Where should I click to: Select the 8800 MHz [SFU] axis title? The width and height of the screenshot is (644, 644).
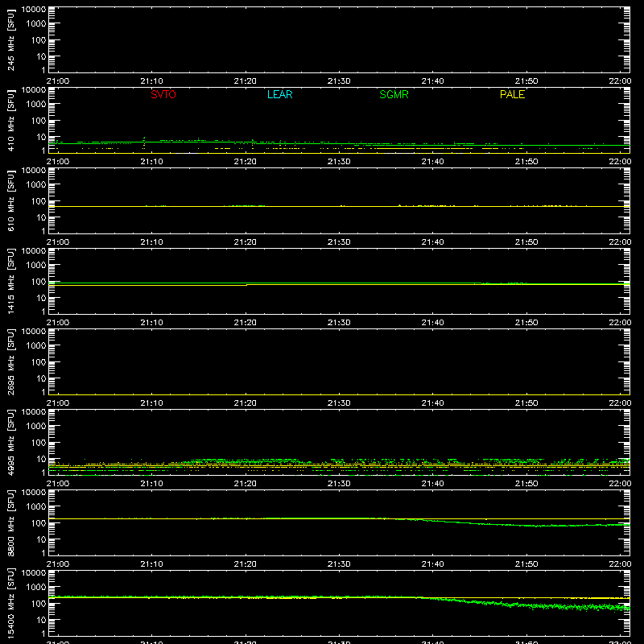click(x=10, y=522)
